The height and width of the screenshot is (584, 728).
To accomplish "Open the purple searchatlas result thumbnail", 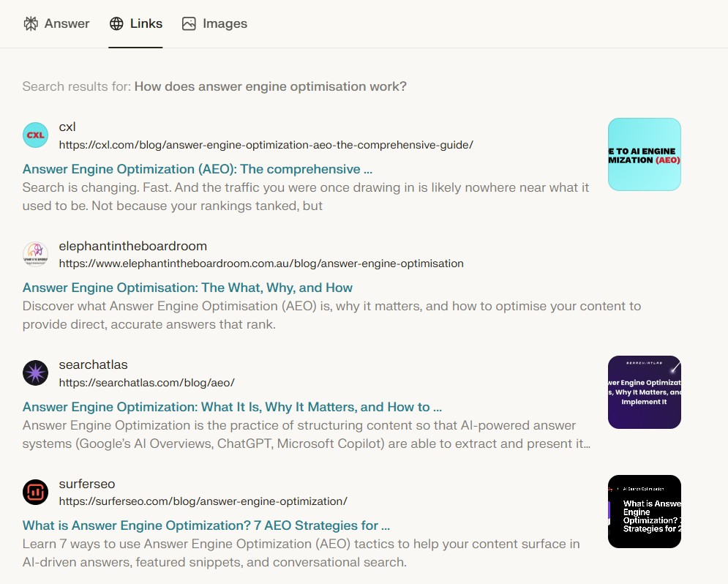I will click(644, 392).
